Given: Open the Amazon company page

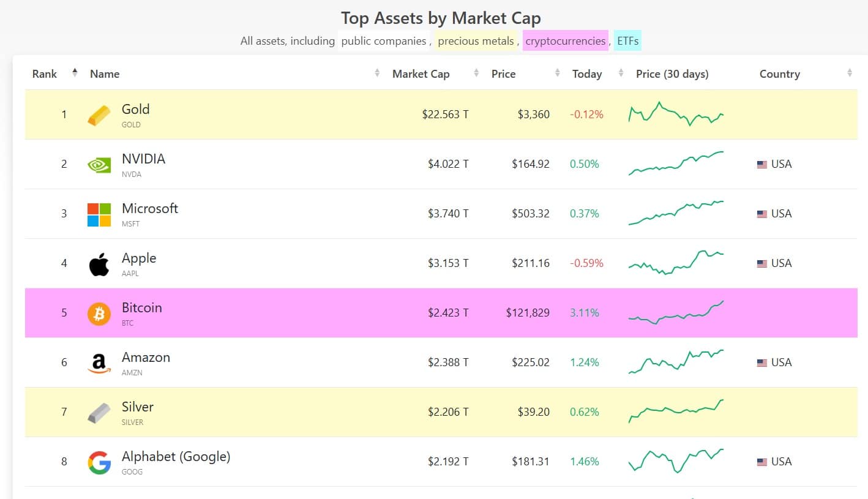Looking at the screenshot, I should [x=146, y=357].
